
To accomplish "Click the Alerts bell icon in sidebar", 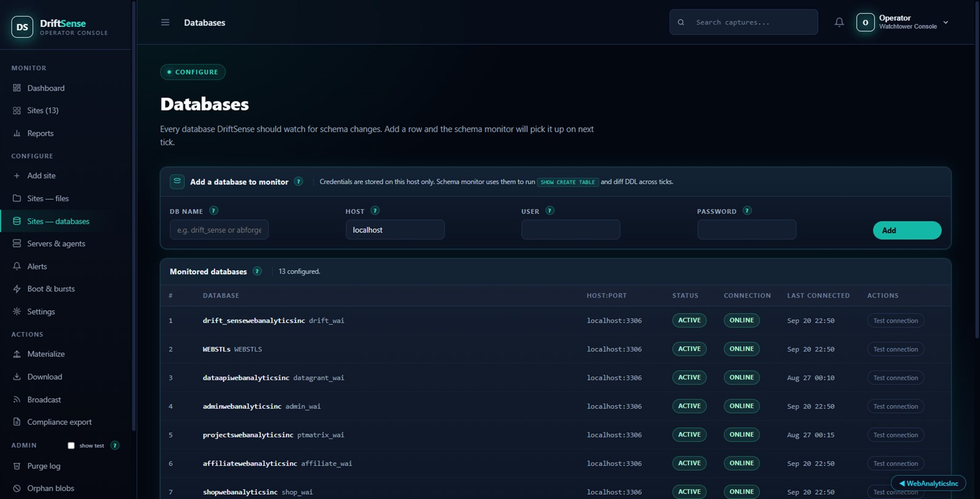I will tap(17, 266).
